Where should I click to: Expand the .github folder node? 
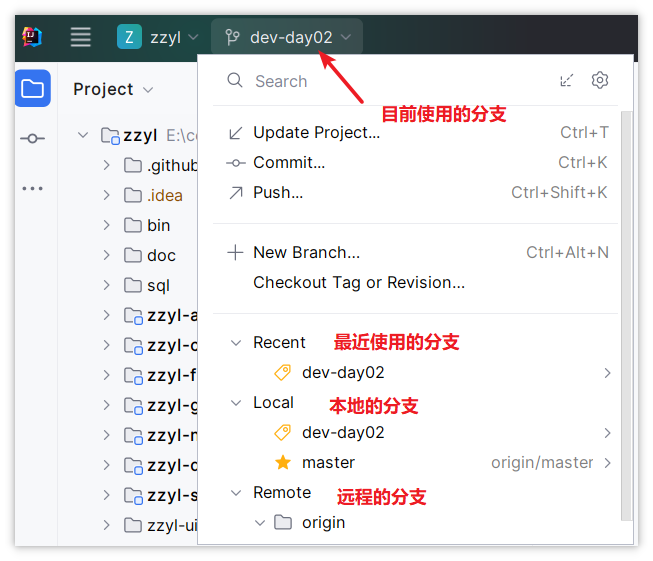(x=107, y=165)
